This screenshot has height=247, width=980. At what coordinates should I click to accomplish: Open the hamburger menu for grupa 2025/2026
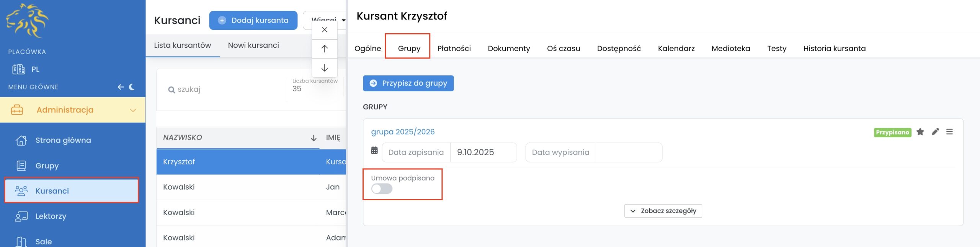tap(949, 132)
